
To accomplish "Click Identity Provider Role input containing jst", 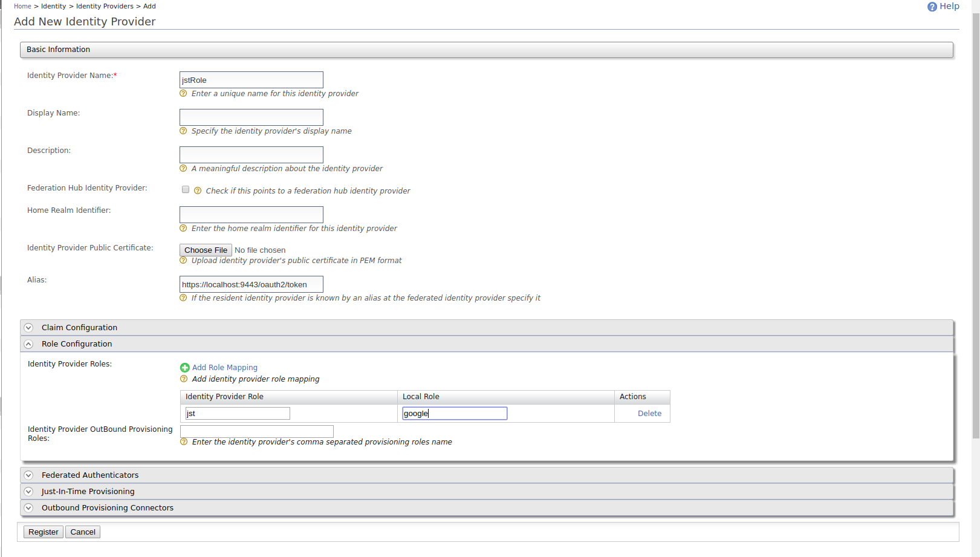I will pyautogui.click(x=238, y=414).
